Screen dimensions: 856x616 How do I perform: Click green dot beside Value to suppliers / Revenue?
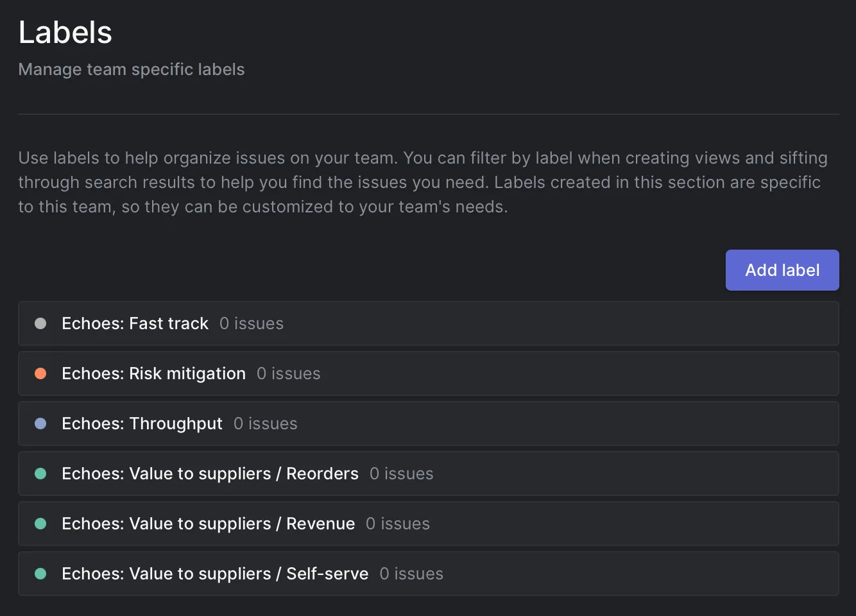pyautogui.click(x=40, y=524)
